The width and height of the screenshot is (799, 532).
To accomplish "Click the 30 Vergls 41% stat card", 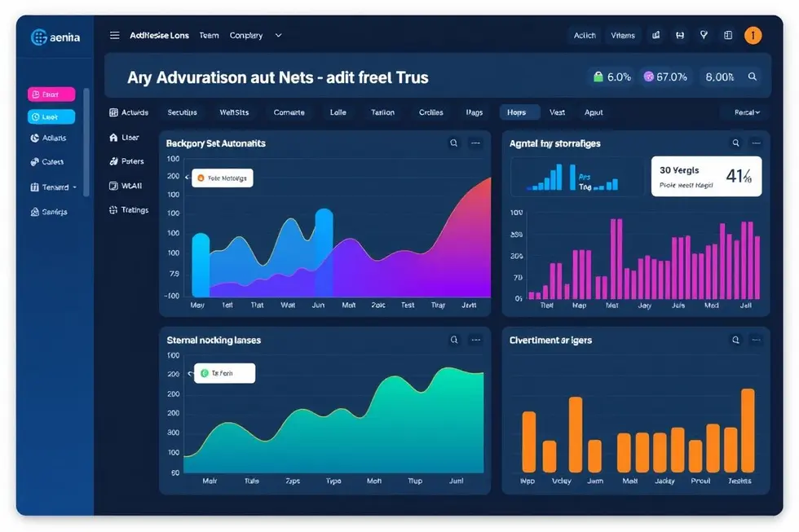I will point(706,176).
